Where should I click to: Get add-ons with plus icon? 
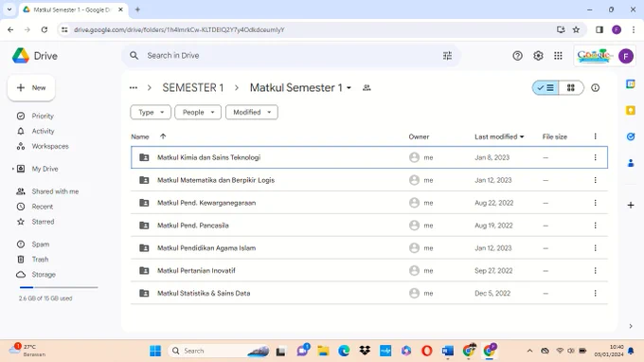(631, 205)
